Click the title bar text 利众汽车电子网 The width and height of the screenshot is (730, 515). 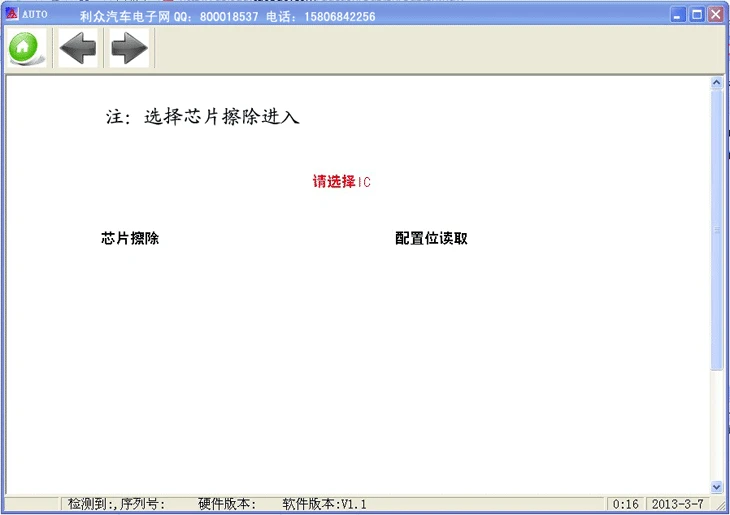[125, 17]
